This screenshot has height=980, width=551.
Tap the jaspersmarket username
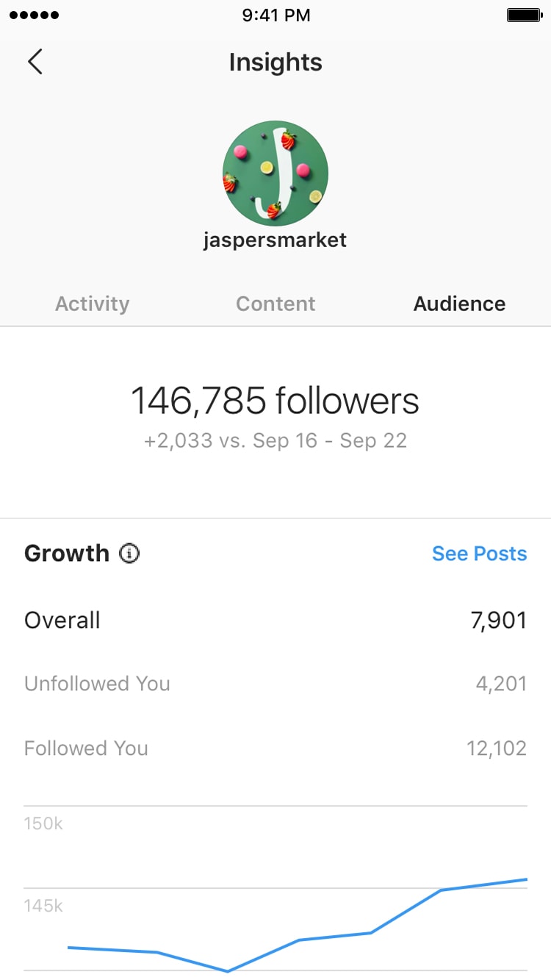coord(275,240)
